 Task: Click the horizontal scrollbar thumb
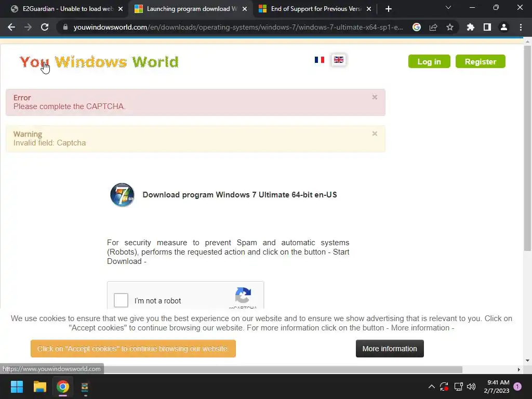click(x=283, y=369)
